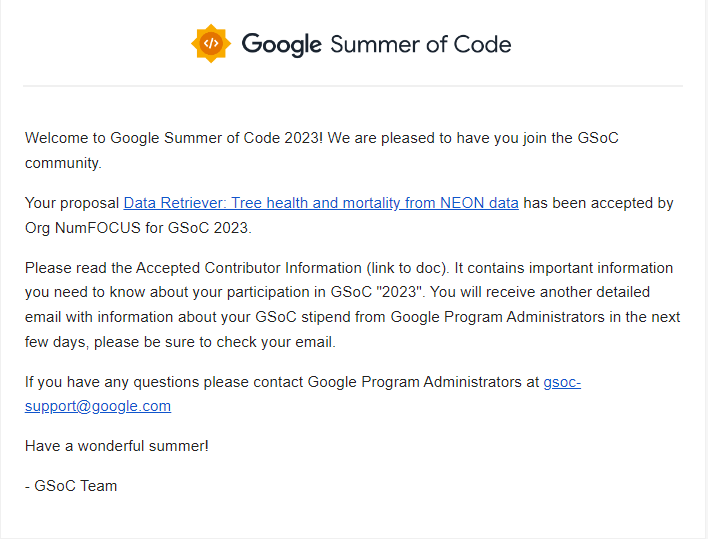Click the "- GSoC Team" signature

(x=71, y=486)
